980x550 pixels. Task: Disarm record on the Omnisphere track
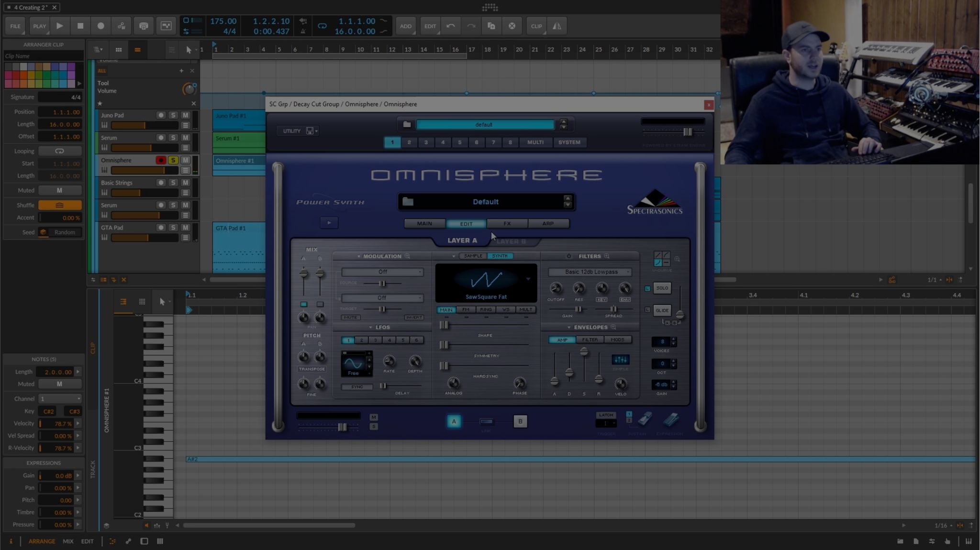(x=161, y=160)
